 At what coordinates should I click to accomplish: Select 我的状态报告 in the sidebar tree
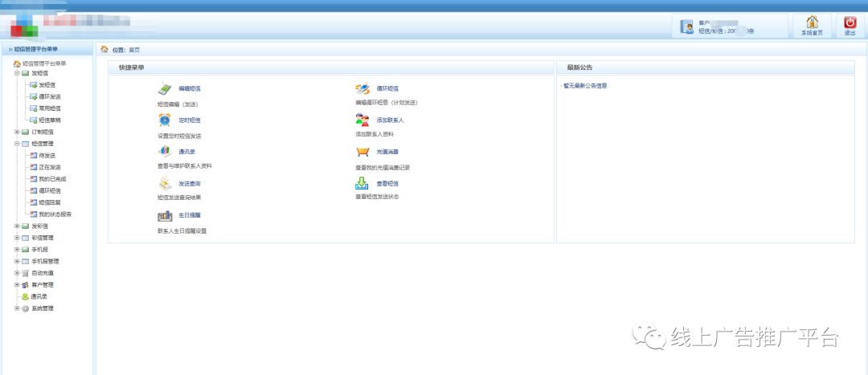click(55, 214)
